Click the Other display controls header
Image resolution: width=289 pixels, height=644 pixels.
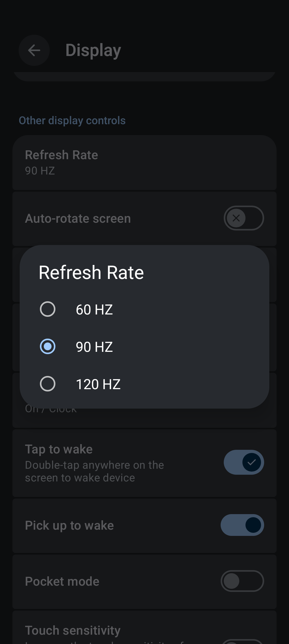(72, 121)
